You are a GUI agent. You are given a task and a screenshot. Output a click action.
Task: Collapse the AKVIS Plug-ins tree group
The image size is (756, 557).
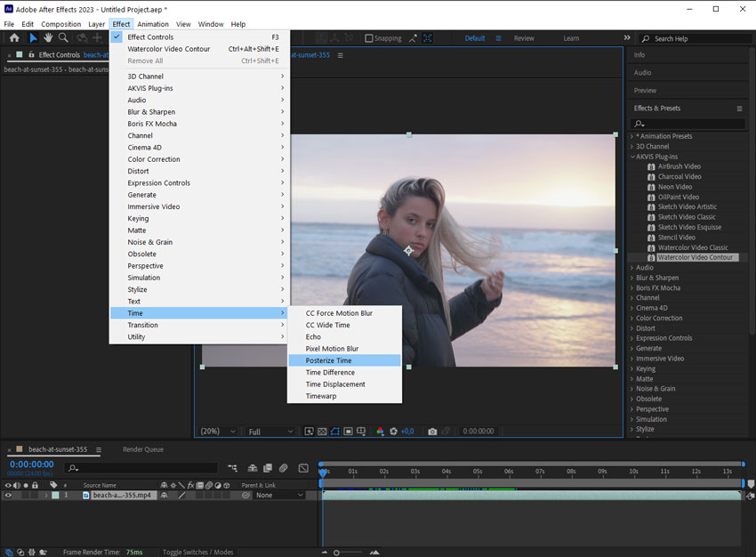[632, 157]
